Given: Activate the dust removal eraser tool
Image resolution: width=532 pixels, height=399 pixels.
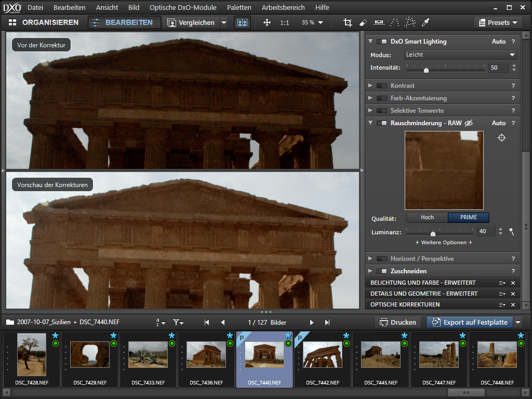Looking at the screenshot, I should tap(363, 23).
